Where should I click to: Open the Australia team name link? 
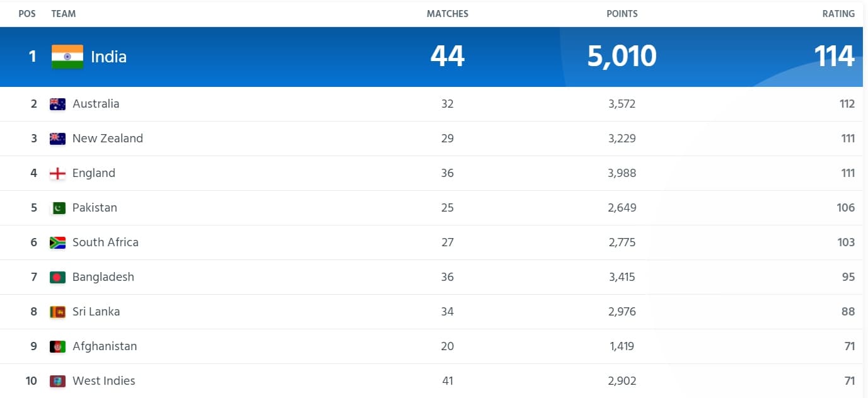[96, 104]
